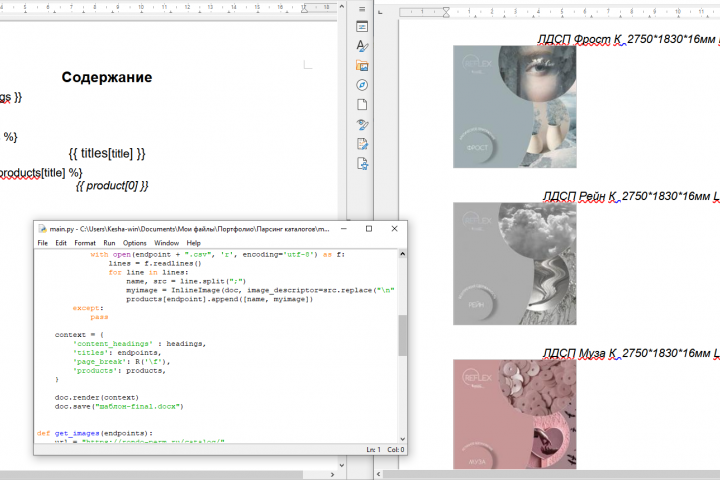Click the main.py Python file icon
Image resolution: width=720 pixels, height=480 pixels.
(42, 229)
